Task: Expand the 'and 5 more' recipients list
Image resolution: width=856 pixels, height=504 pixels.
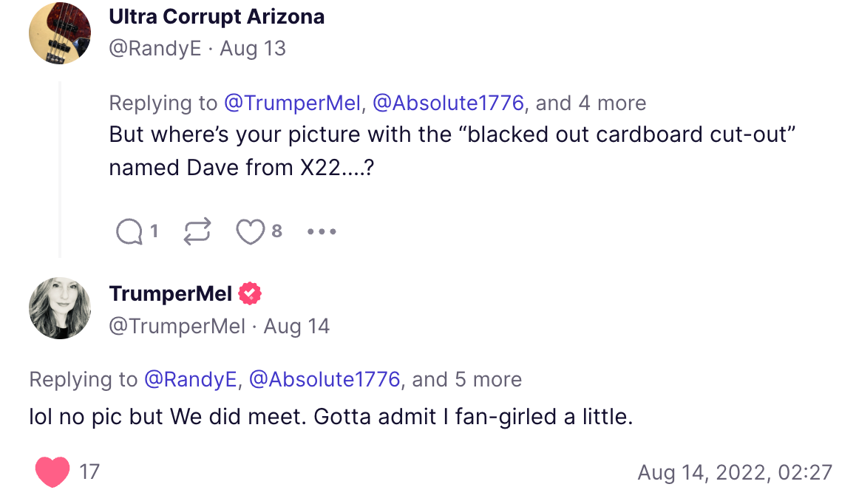Action: point(467,379)
